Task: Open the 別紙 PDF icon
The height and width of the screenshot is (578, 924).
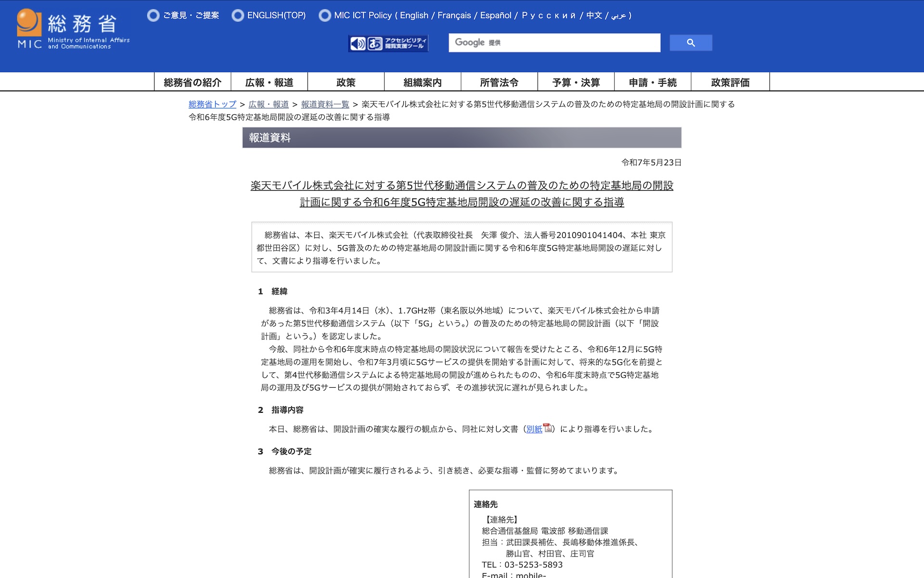Action: (548, 428)
